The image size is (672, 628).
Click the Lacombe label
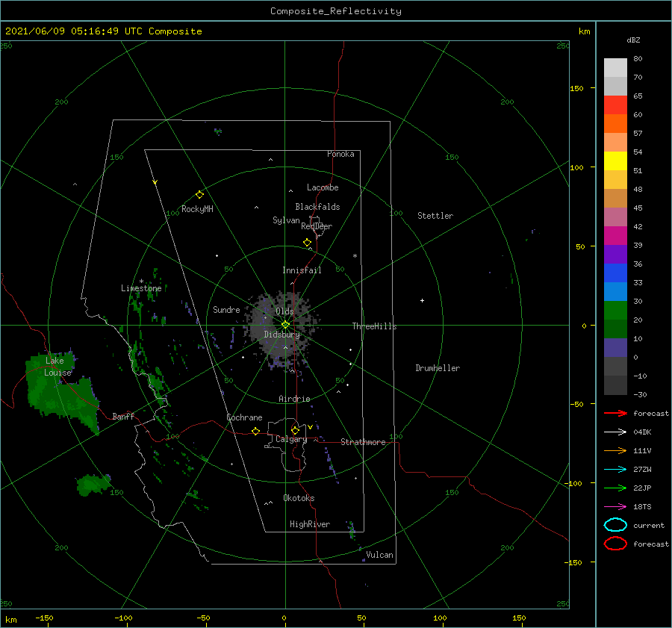[x=323, y=187]
